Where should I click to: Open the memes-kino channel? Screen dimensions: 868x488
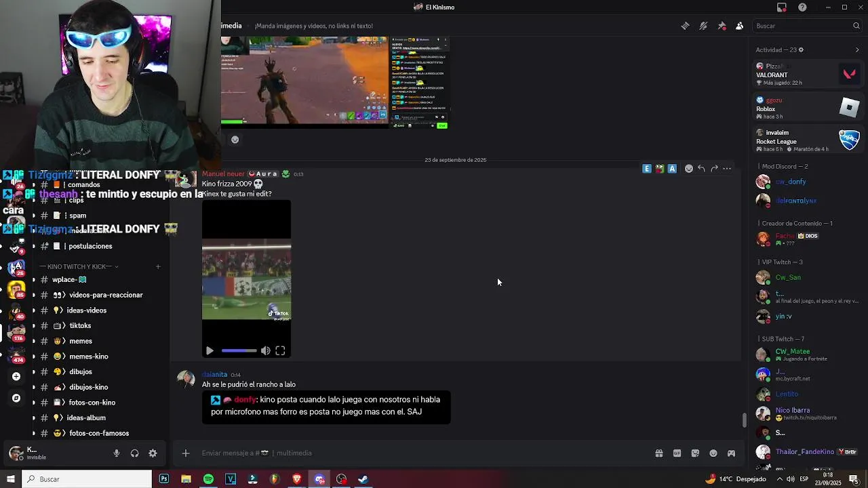(99, 357)
